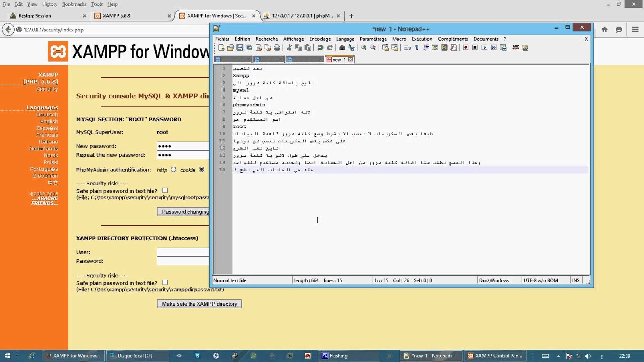Play back recorded macro icon
Screen dimensions: 644x362
[484, 48]
